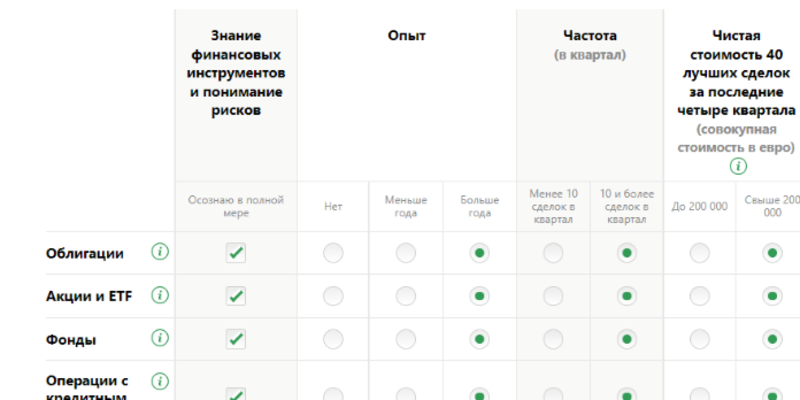Select 'Больше года' for Акции и ETF
This screenshot has width=800, height=400.
pos(479,296)
